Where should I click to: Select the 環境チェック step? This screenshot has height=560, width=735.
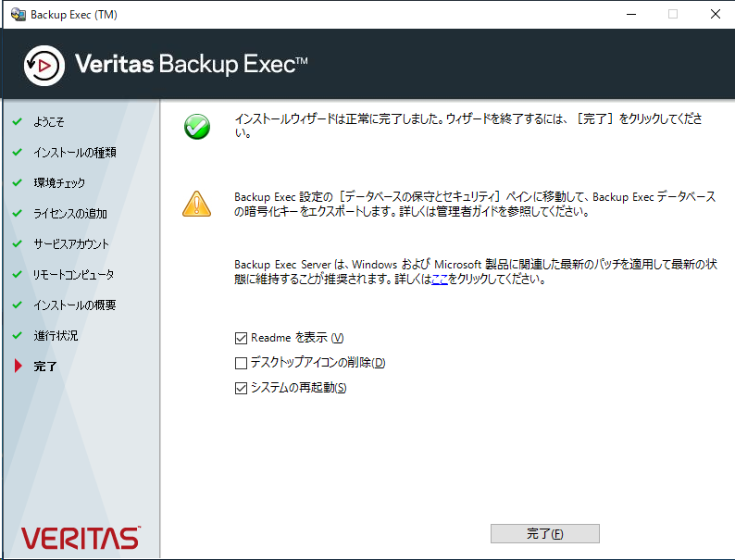pyautogui.click(x=59, y=182)
